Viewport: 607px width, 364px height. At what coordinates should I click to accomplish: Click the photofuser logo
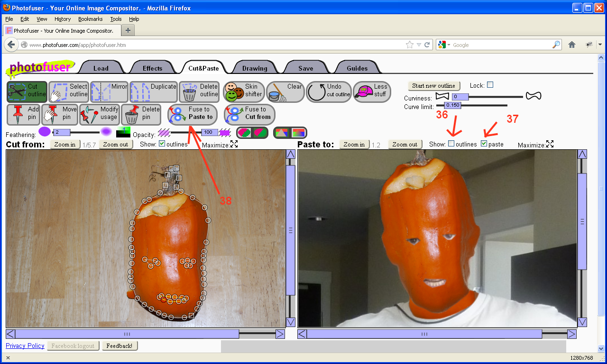click(40, 68)
